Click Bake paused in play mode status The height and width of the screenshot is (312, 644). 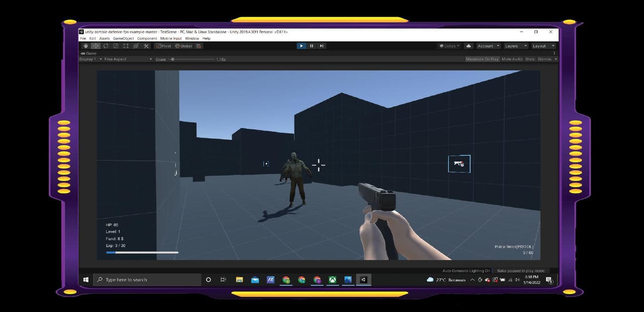pos(521,271)
